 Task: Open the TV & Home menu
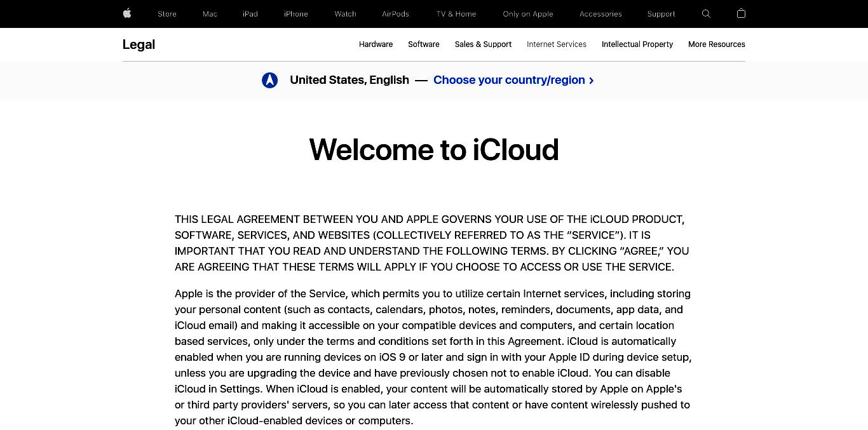pos(456,14)
